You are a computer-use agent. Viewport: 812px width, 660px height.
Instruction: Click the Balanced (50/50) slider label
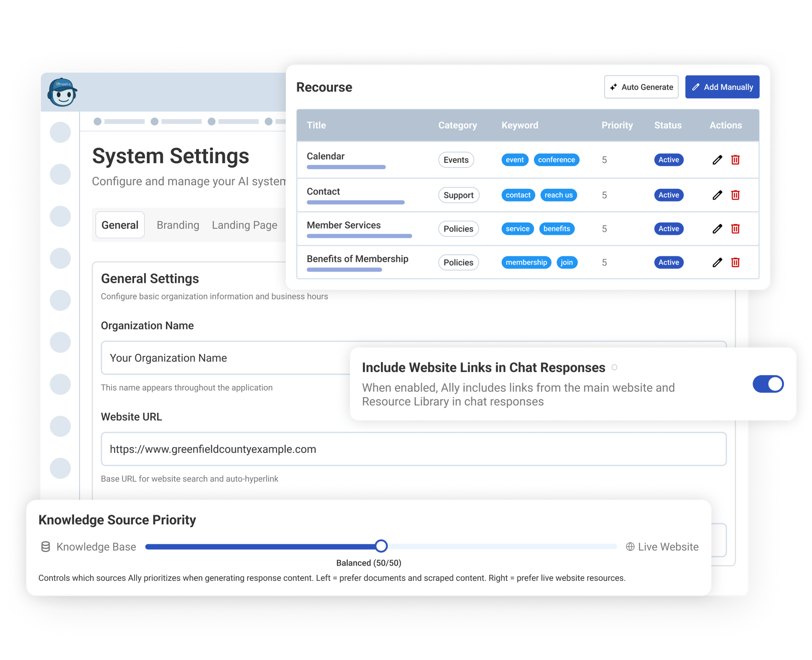(x=369, y=563)
